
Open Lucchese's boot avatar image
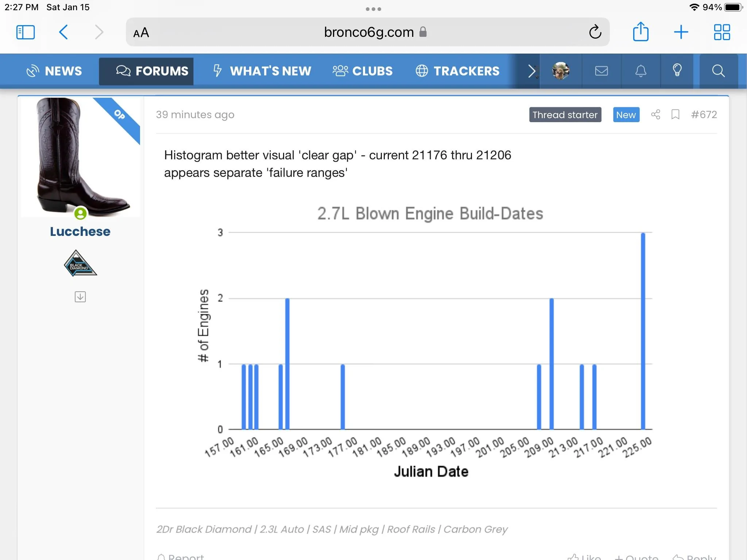coord(81,157)
